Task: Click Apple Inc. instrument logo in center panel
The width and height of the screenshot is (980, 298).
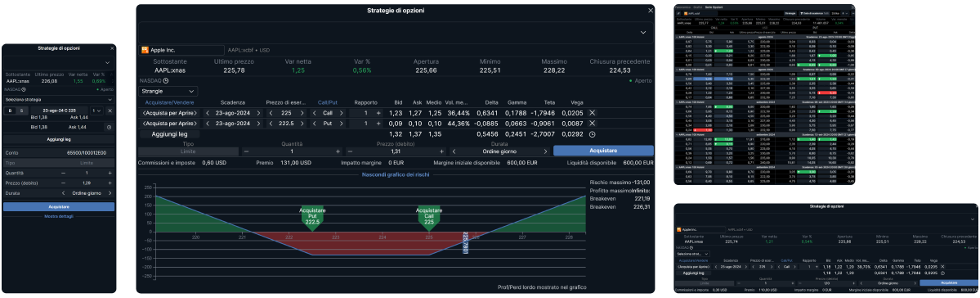Action: point(145,49)
